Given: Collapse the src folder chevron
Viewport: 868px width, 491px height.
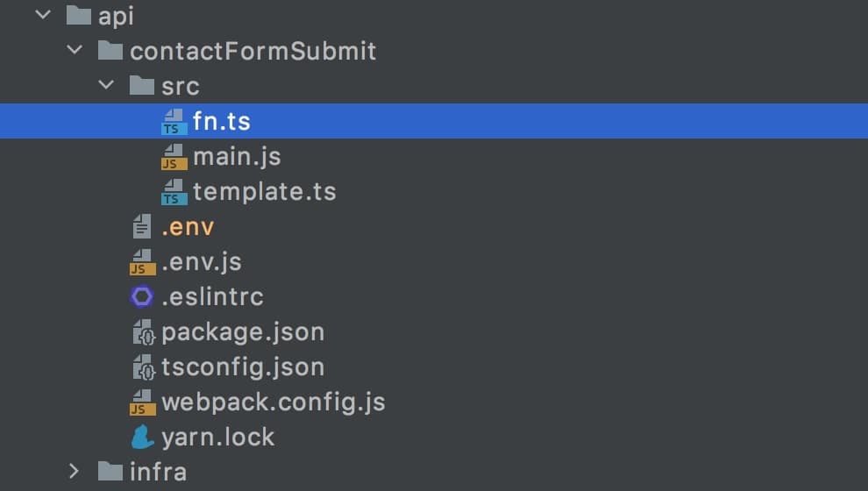Looking at the screenshot, I should 106,85.
